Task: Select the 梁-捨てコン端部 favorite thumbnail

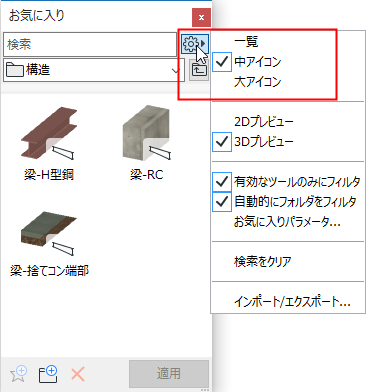Action: click(x=49, y=234)
